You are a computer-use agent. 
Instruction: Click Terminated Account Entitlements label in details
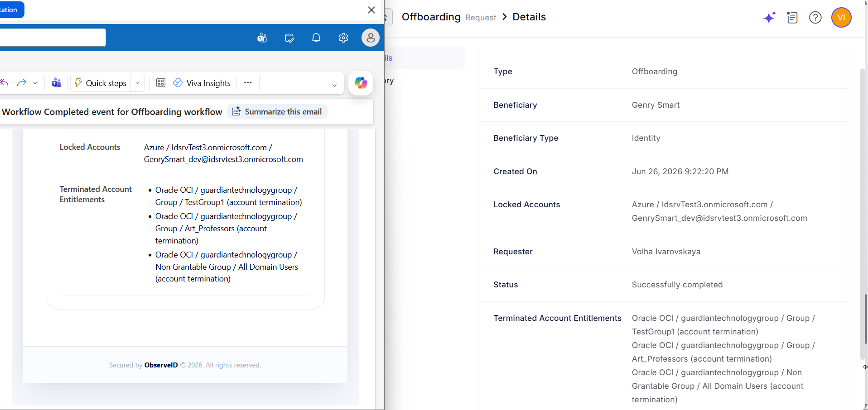coord(557,318)
